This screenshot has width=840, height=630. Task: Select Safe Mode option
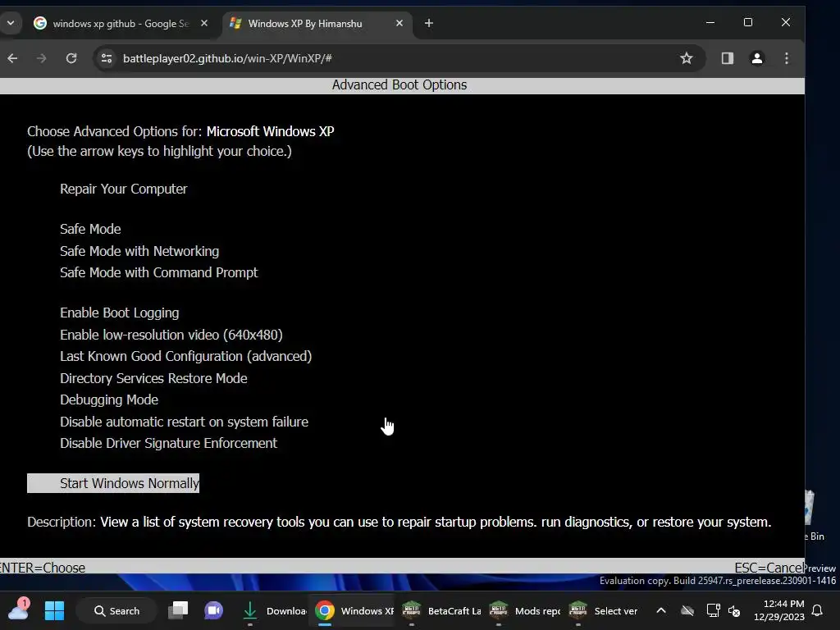(90, 230)
